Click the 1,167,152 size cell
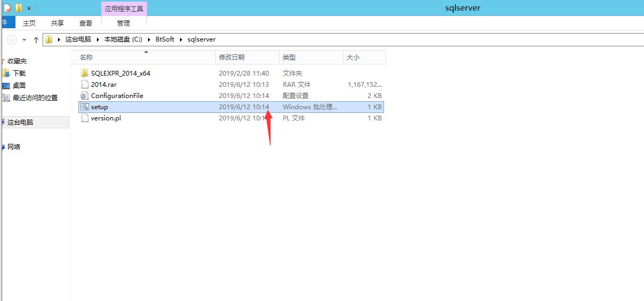 click(x=365, y=84)
